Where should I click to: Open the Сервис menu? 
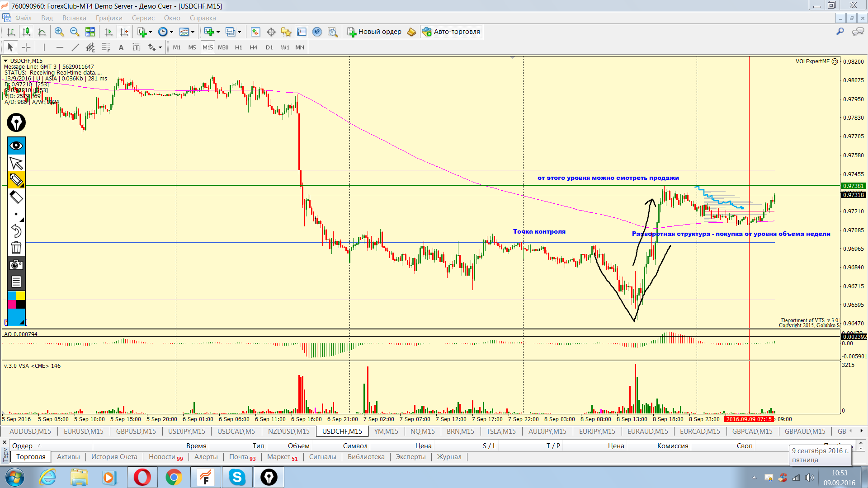point(143,18)
